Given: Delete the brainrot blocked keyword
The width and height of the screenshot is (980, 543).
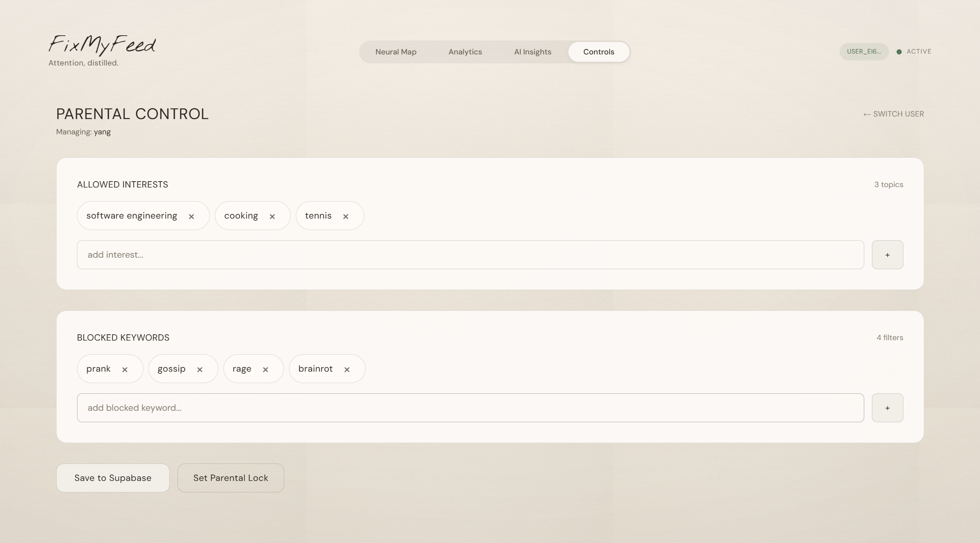Looking at the screenshot, I should (347, 370).
